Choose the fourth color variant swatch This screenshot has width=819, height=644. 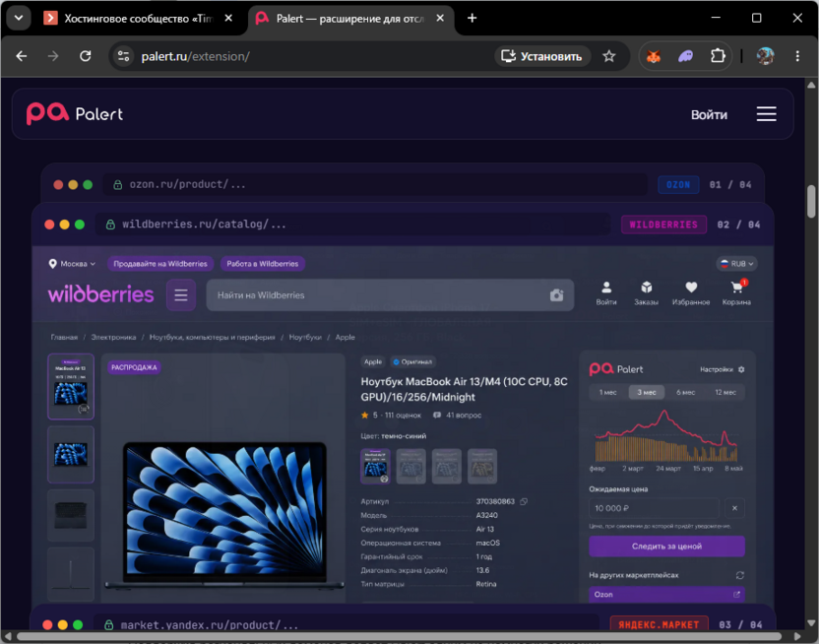(x=482, y=466)
